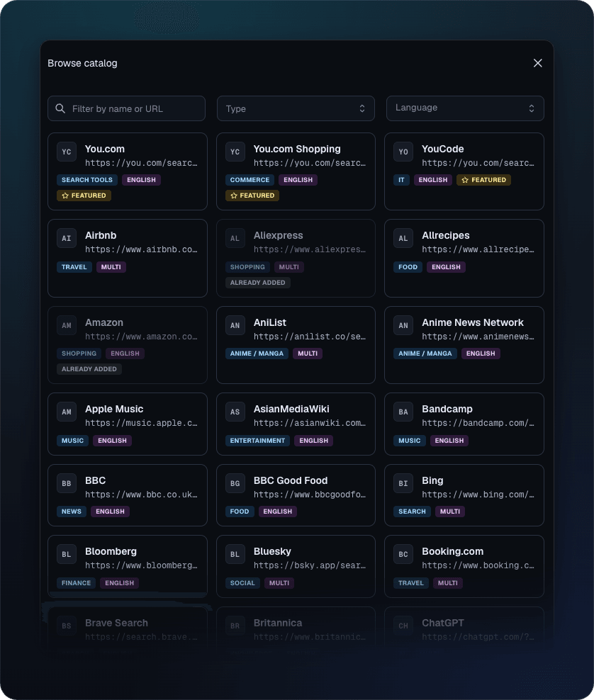
Task: Click the AN avatar of AniList
Action: pyautogui.click(x=235, y=325)
